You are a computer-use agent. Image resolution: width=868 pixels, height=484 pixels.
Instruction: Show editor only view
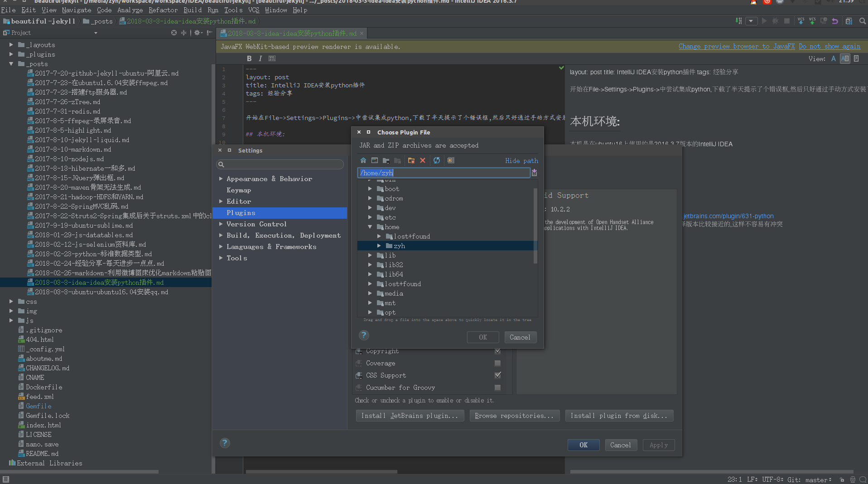coord(833,58)
